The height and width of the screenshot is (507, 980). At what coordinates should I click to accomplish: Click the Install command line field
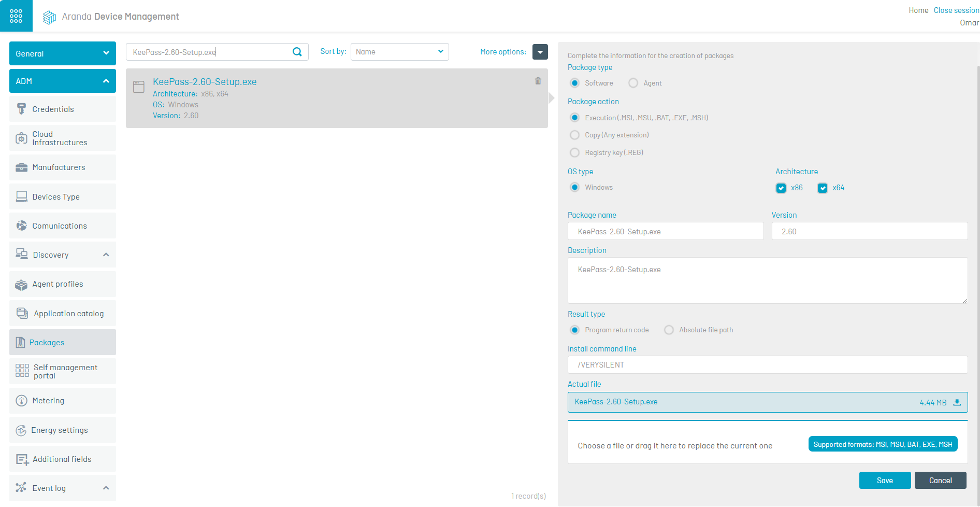[x=767, y=365]
